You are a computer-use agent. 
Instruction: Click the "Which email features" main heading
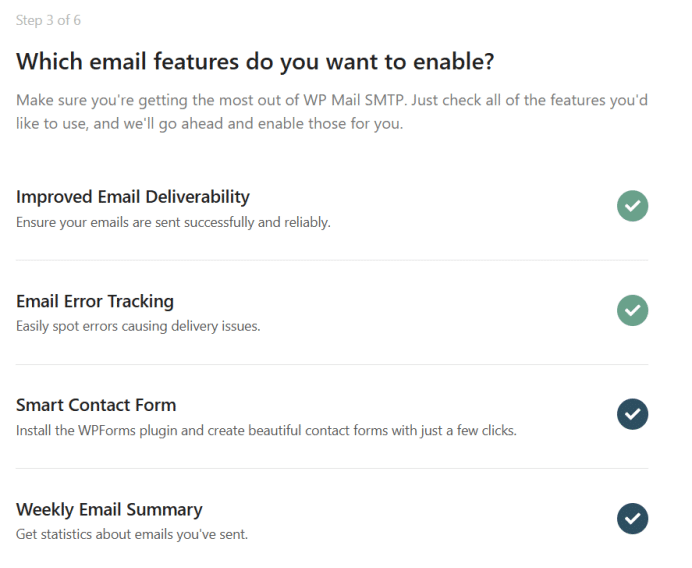pos(255,62)
